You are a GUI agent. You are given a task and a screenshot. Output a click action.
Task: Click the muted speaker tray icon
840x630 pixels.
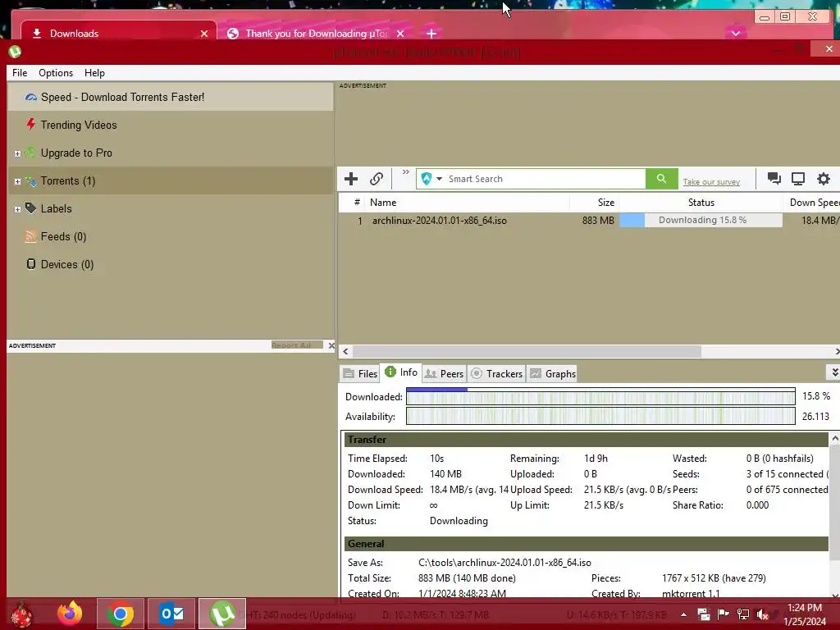click(x=762, y=614)
